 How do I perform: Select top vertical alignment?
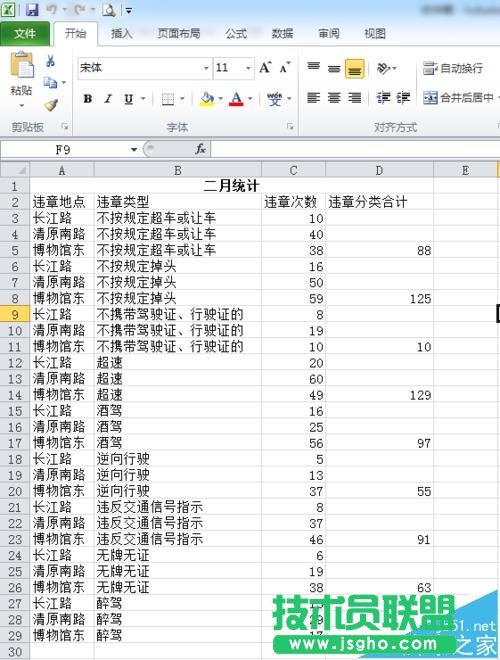point(314,67)
